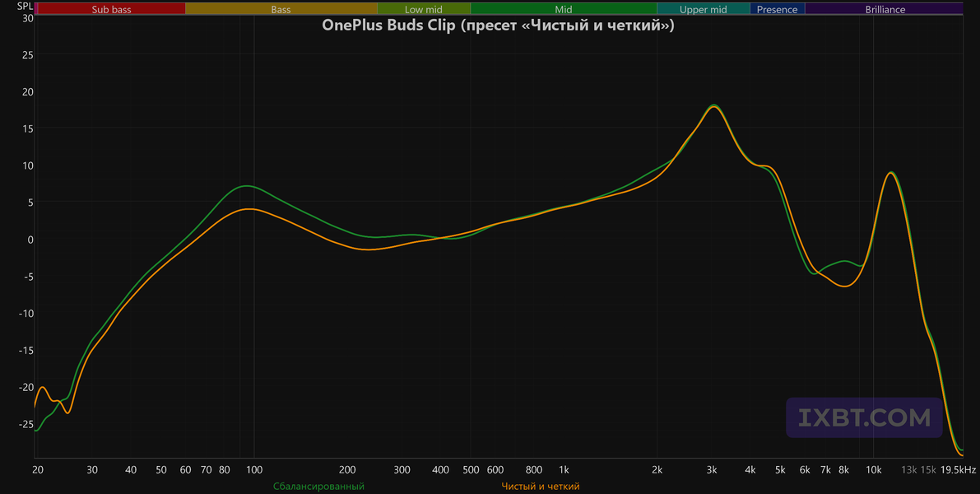Click the -5 value on SPL axis

(27, 277)
